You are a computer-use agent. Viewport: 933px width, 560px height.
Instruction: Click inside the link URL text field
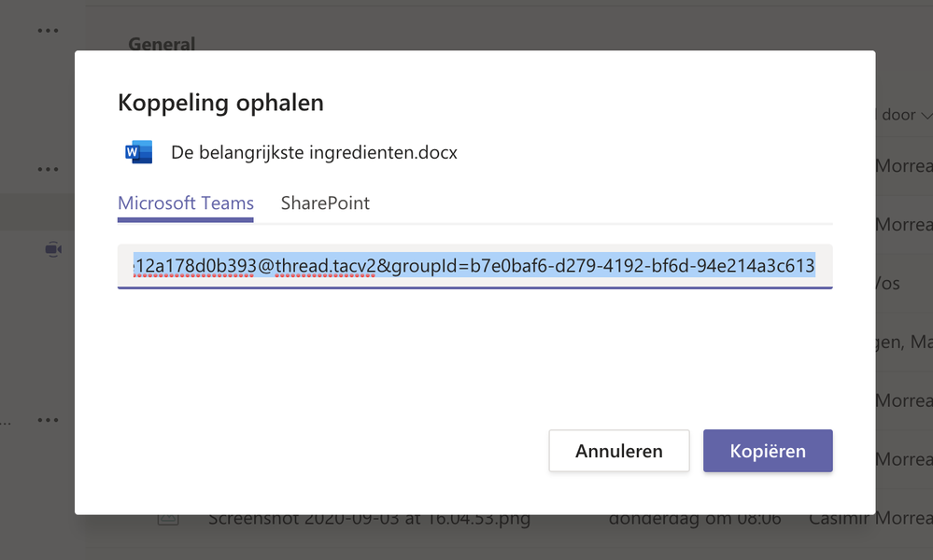coord(474,267)
